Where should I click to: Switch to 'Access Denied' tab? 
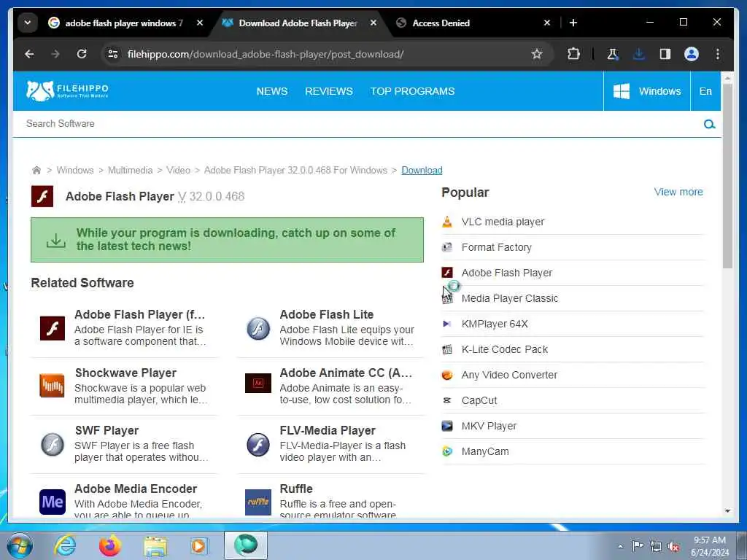point(441,23)
